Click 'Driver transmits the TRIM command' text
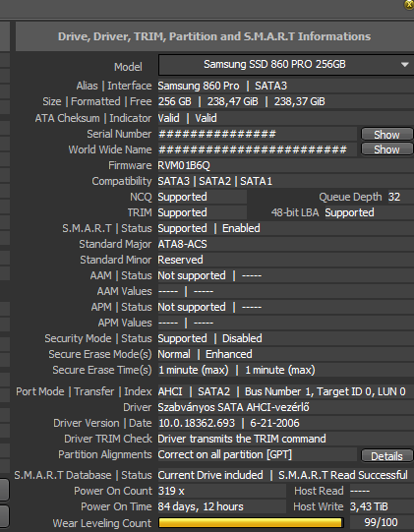The width and height of the screenshot is (414, 532). pyautogui.click(x=242, y=439)
